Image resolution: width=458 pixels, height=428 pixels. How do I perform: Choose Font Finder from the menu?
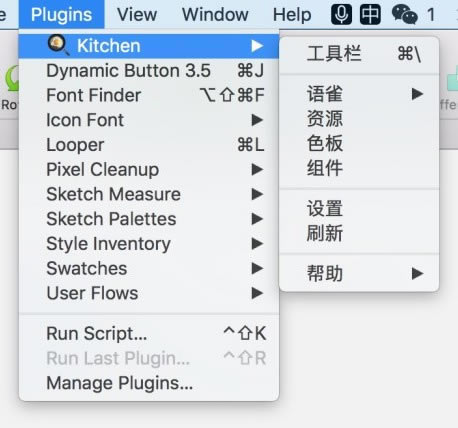coord(149,95)
